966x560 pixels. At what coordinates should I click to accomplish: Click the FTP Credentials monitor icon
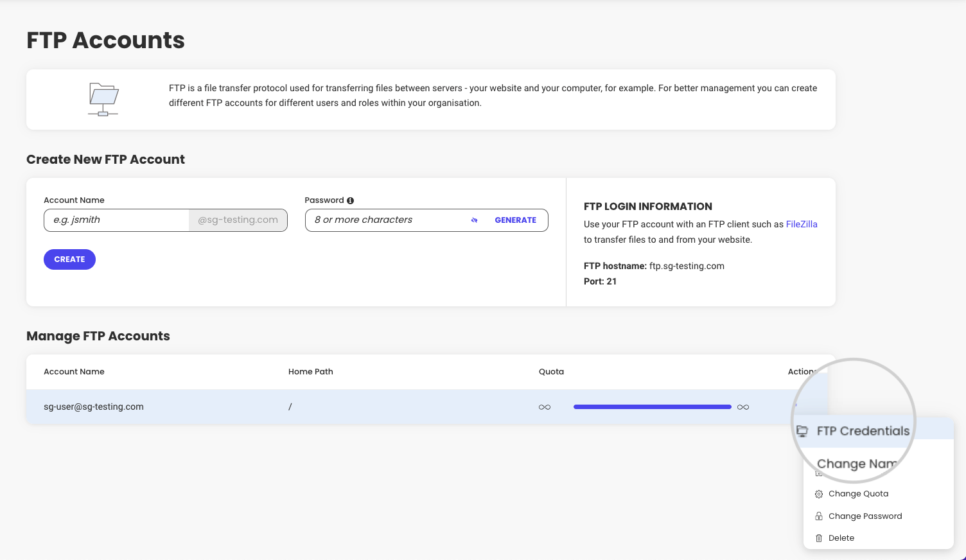tap(802, 431)
